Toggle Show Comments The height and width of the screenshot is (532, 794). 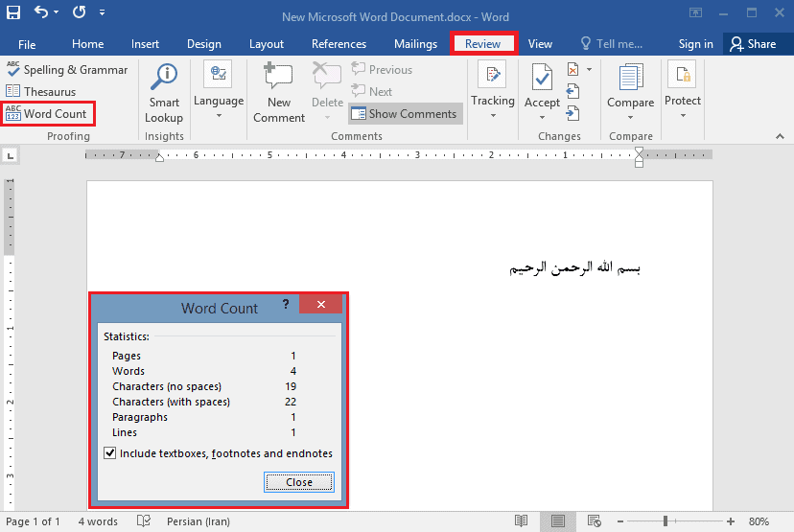tap(405, 114)
